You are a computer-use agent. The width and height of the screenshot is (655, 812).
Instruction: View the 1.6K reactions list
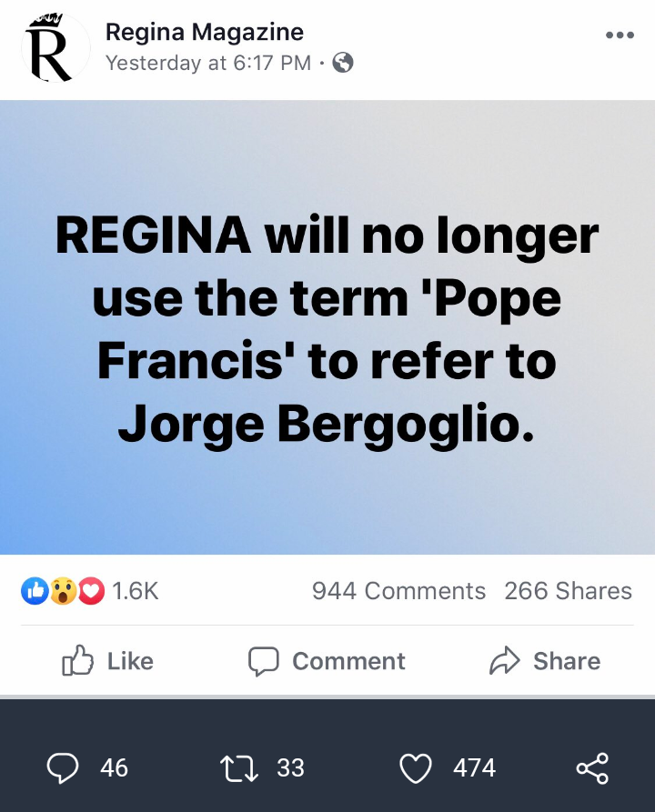point(136,591)
